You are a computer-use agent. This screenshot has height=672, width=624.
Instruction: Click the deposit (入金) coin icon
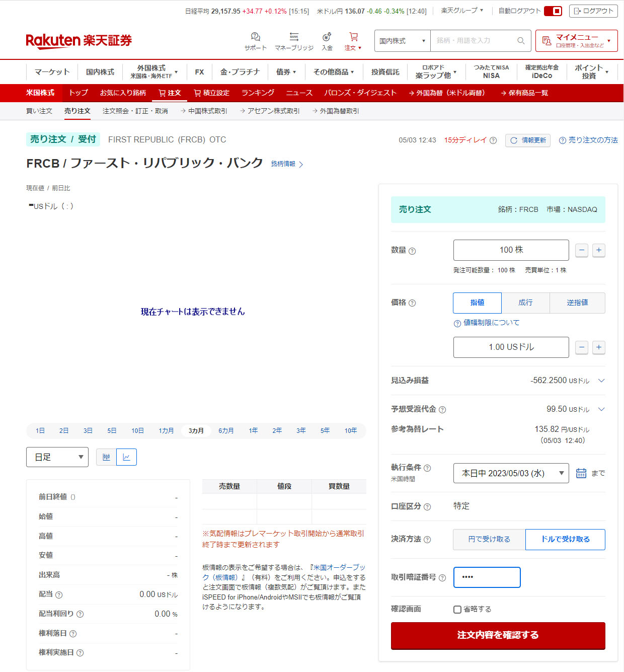(327, 37)
